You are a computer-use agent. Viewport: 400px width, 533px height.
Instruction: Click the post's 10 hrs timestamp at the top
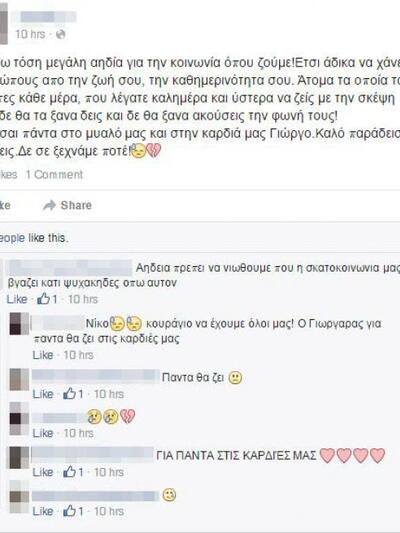pyautogui.click(x=30, y=34)
